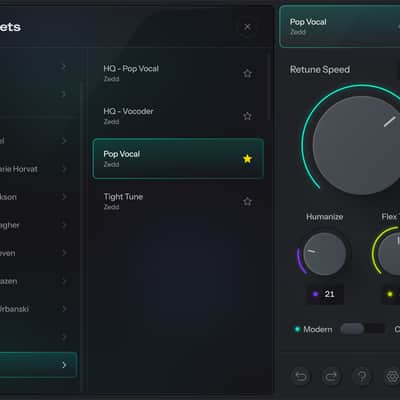Screen dimensions: 400x400
Task: Click the Modern mode label
Action: pyautogui.click(x=318, y=329)
